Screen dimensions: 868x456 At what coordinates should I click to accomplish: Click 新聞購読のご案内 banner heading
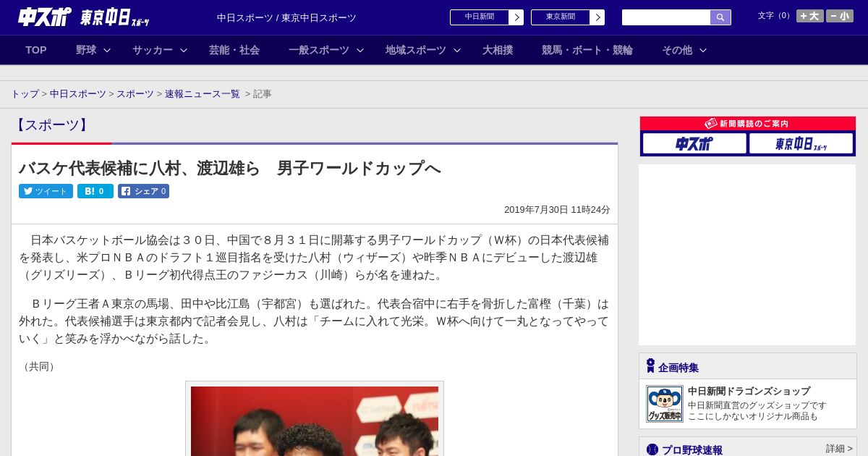[747, 124]
